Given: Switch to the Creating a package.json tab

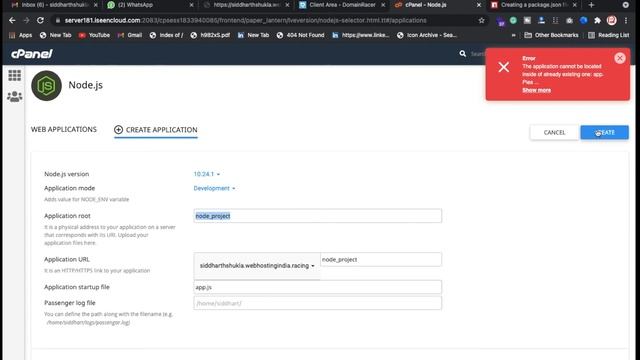Looking at the screenshot, I should [x=533, y=5].
